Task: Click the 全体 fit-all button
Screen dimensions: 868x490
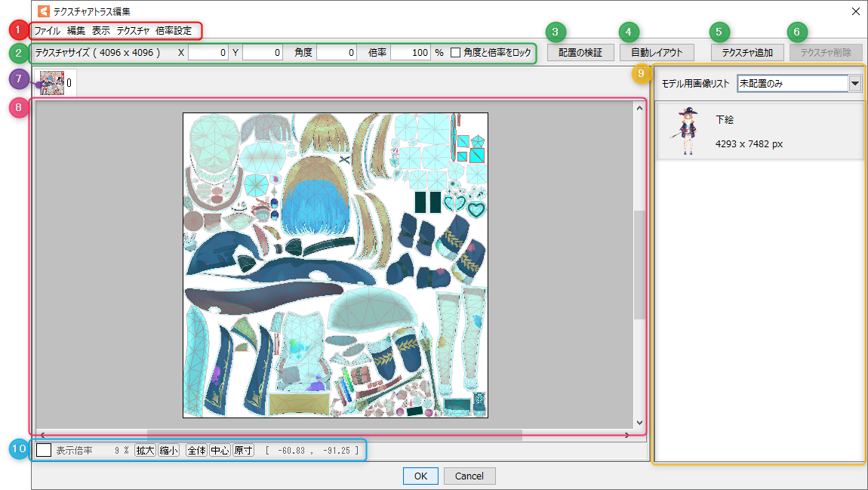Action: click(x=196, y=450)
